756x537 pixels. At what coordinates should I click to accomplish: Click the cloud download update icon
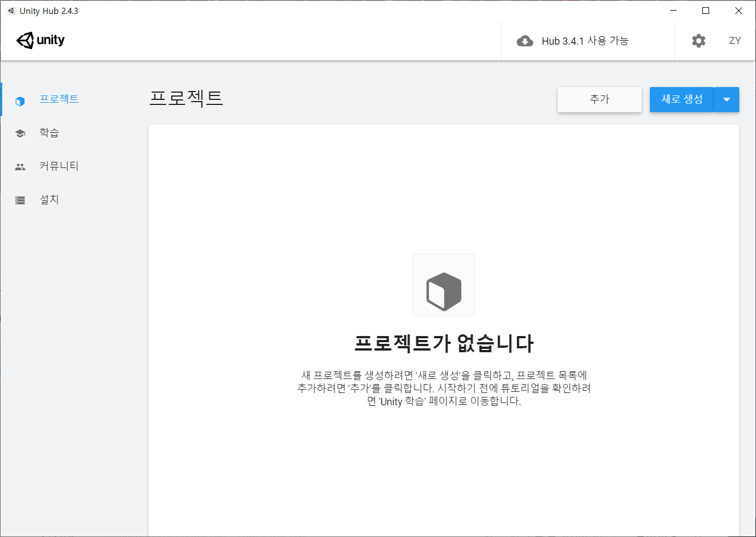[x=525, y=41]
